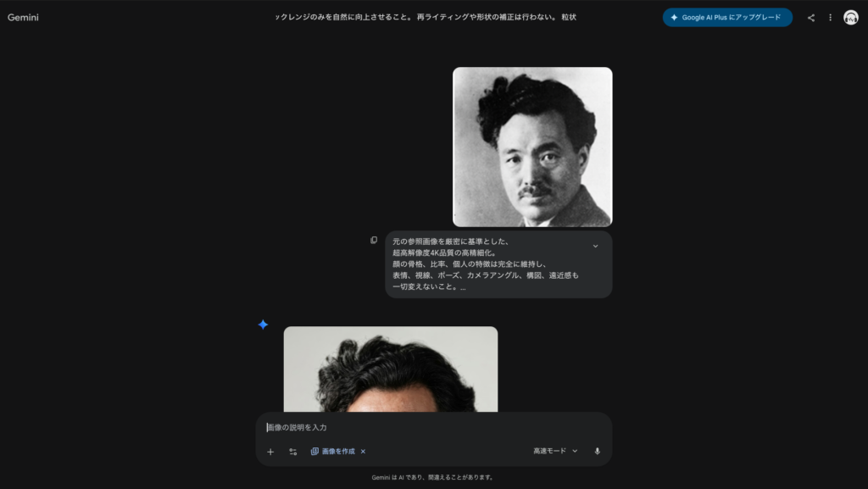Click the plus icon to attach files
Screen dimensions: 868x489
tap(270, 452)
